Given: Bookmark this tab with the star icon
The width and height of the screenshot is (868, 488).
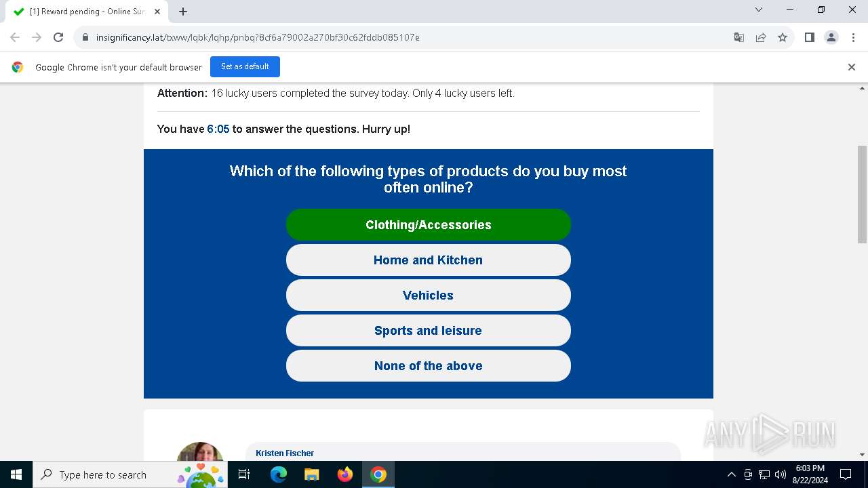Looking at the screenshot, I should [x=783, y=37].
